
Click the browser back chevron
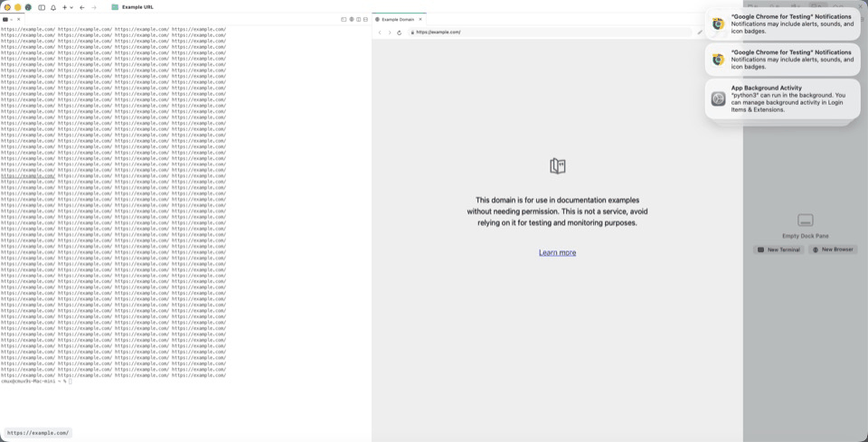tap(380, 33)
